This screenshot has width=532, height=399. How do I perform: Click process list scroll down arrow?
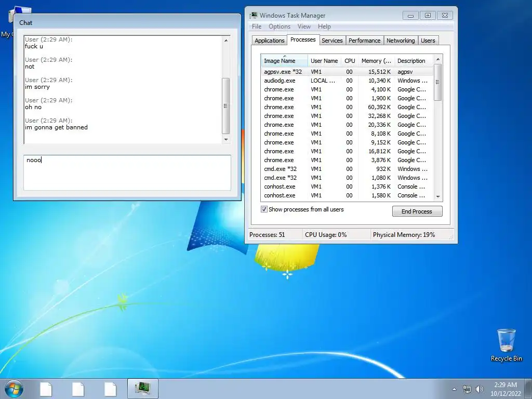(437, 196)
